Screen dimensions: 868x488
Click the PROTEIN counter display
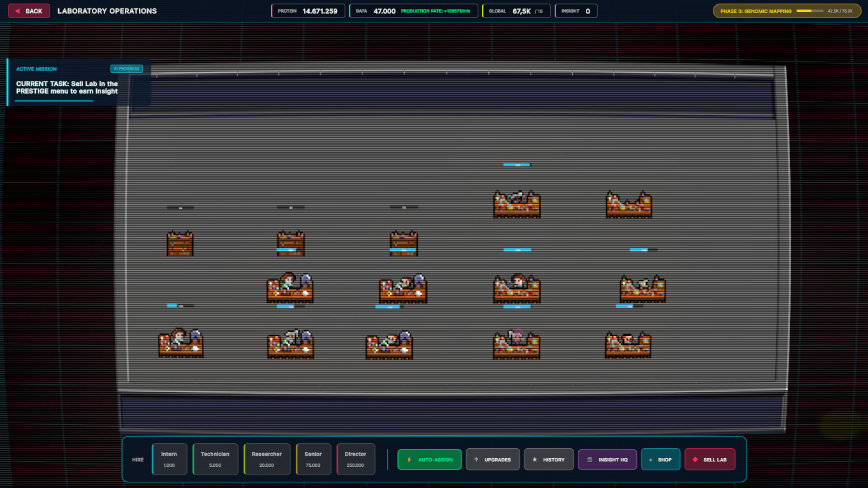308,10
